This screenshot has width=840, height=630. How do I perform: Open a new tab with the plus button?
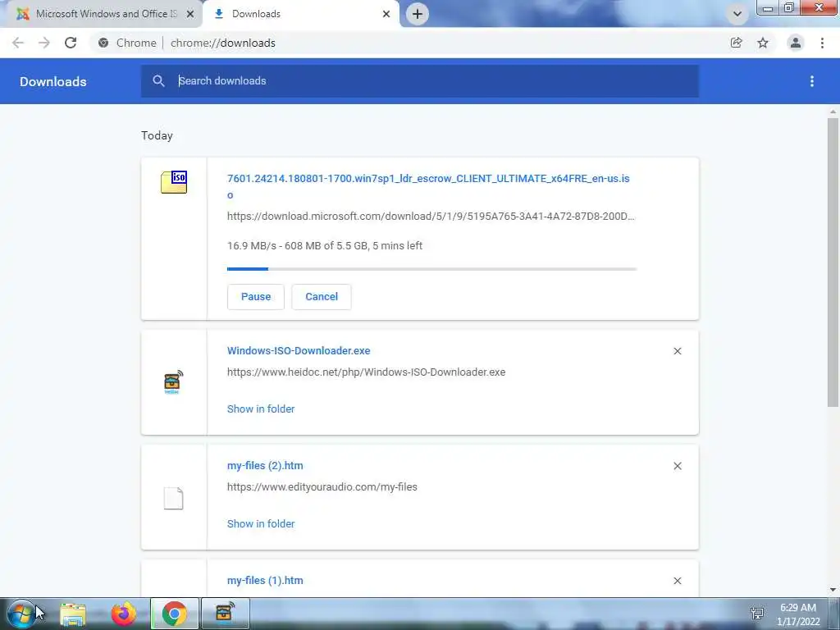(418, 14)
